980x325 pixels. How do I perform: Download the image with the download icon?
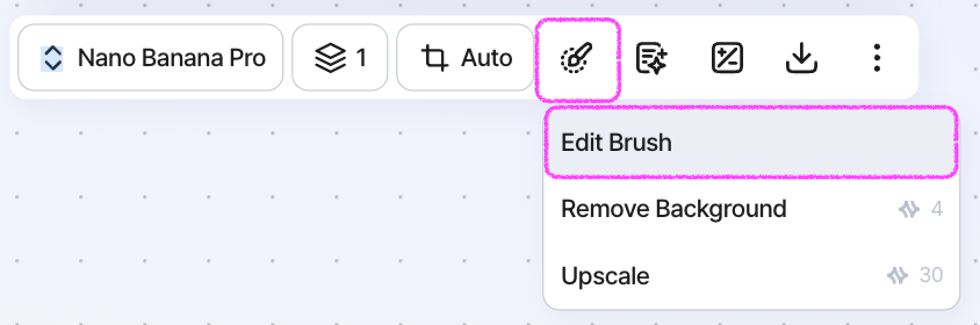click(802, 58)
